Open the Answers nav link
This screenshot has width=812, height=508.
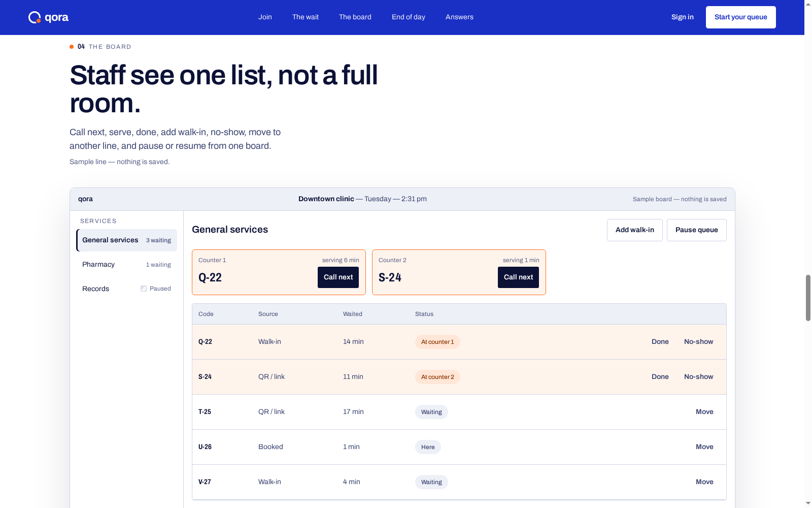(459, 17)
